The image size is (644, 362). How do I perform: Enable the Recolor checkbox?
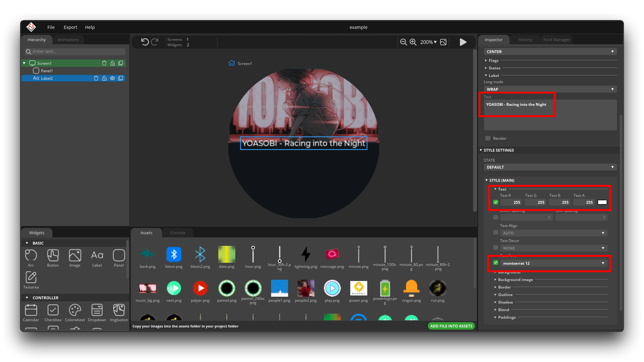point(488,138)
